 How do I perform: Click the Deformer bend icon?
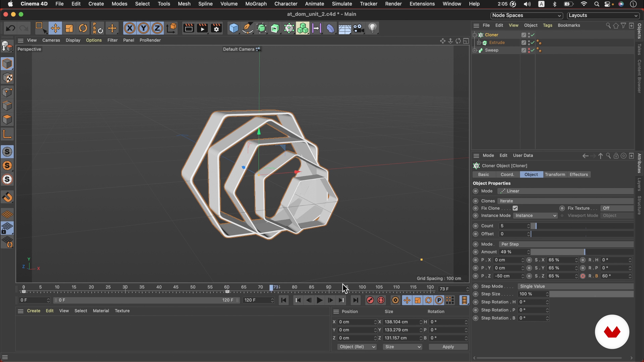[x=330, y=28]
